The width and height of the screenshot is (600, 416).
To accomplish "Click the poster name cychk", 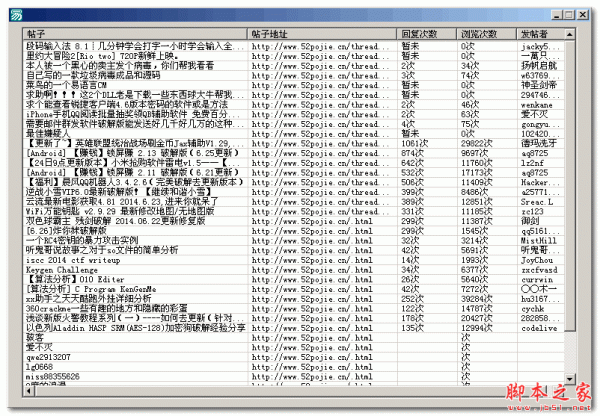I will coord(532,309).
